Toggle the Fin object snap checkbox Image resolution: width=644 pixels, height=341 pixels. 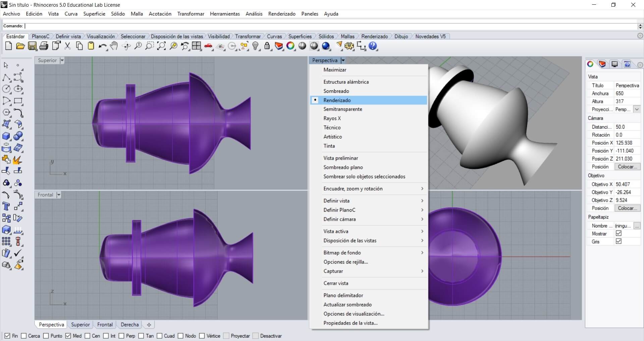(7, 336)
